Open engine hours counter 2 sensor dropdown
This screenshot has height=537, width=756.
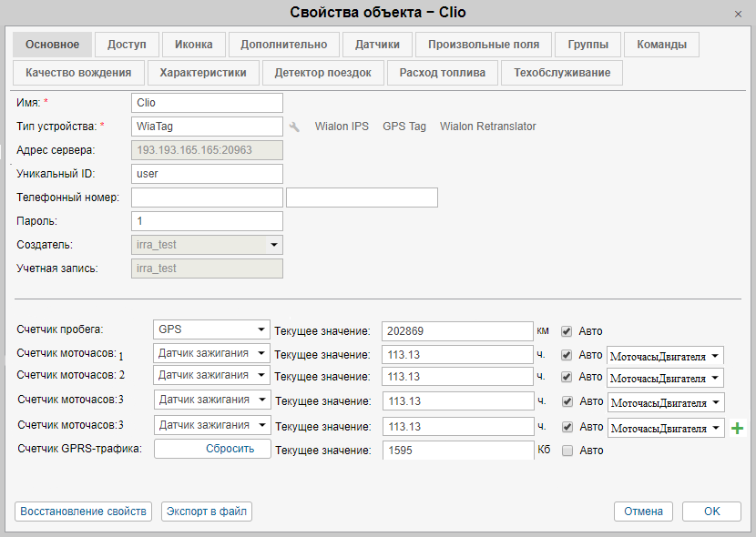pos(211,375)
